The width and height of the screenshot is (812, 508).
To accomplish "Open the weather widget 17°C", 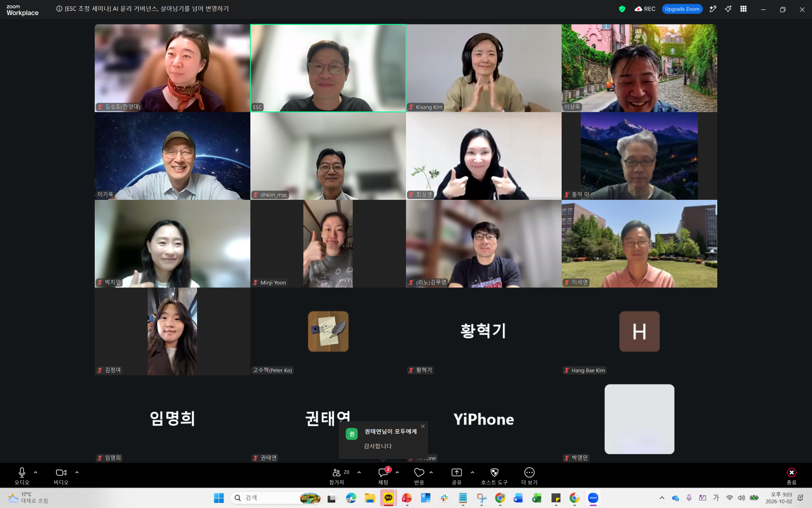I will tap(28, 498).
